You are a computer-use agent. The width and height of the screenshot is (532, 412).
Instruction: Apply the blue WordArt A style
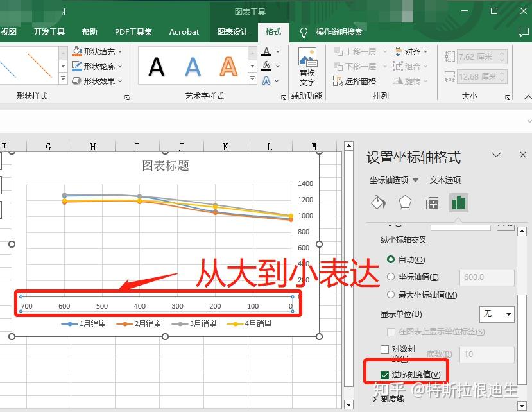(193, 67)
